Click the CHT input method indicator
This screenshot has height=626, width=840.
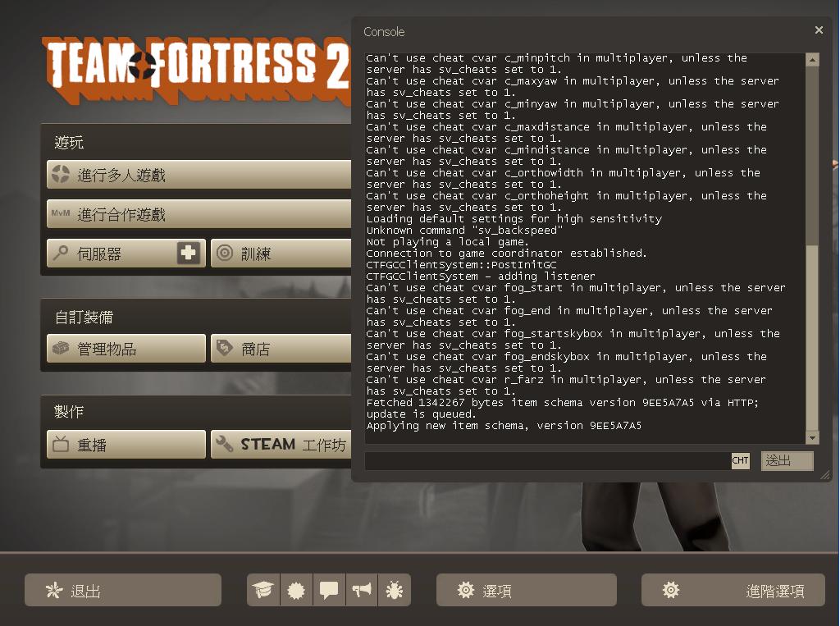tap(741, 460)
